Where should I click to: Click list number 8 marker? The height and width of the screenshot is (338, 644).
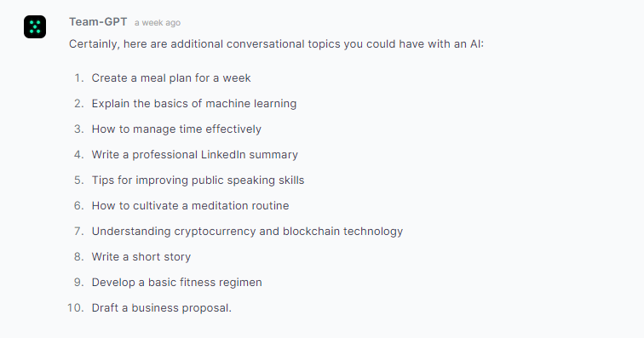79,256
